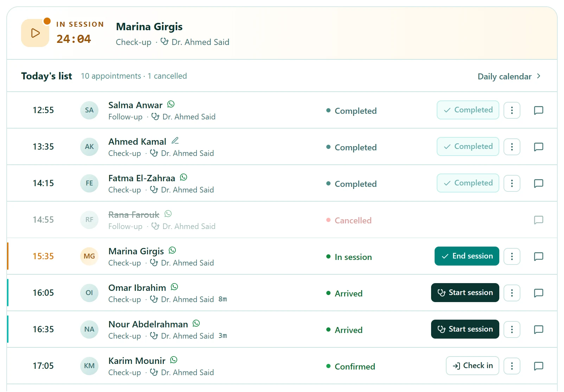Click the 3m wait time for Nour Abdelrahman
564x392 pixels.
point(223,336)
